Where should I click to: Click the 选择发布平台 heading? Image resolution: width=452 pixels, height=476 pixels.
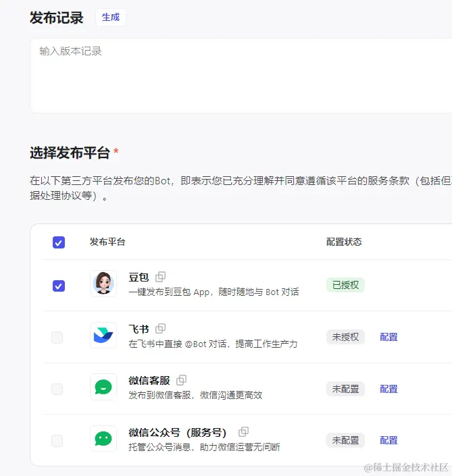(x=70, y=153)
